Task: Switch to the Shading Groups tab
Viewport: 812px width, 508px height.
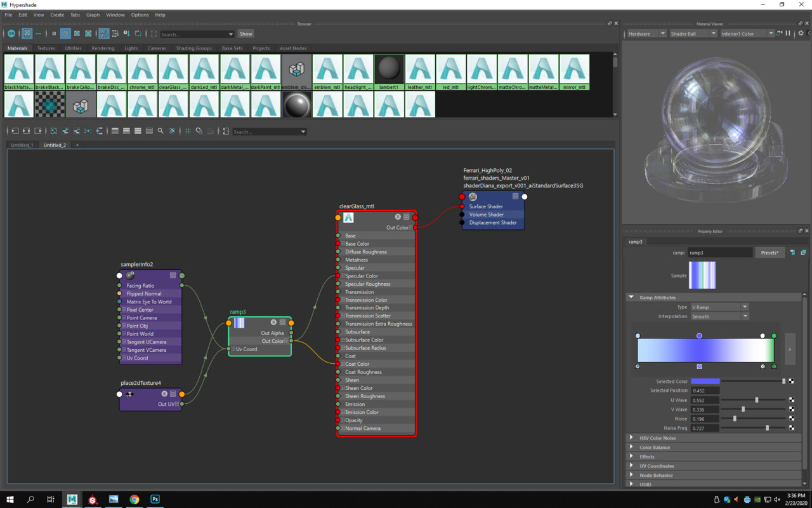Action: point(194,48)
